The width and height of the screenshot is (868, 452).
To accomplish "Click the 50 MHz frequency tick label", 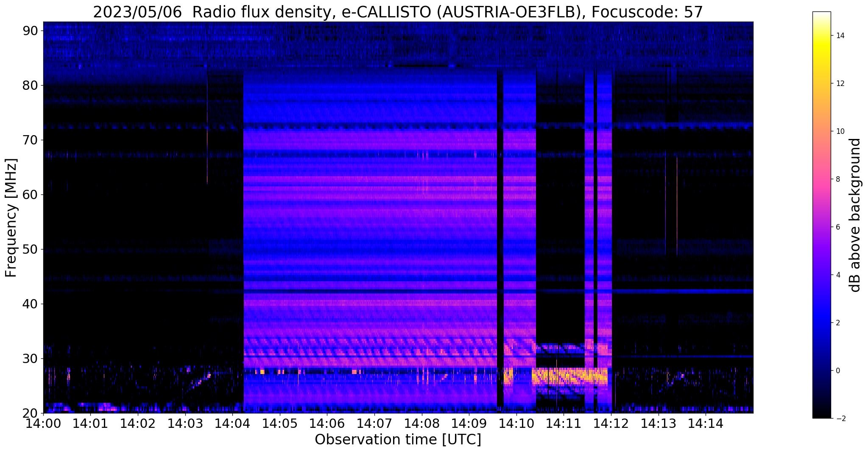I will point(31,250).
